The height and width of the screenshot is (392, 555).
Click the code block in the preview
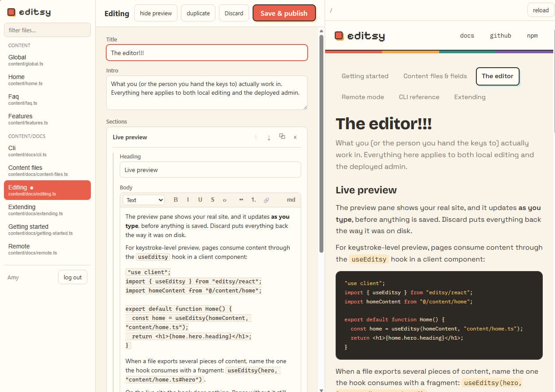point(439,316)
